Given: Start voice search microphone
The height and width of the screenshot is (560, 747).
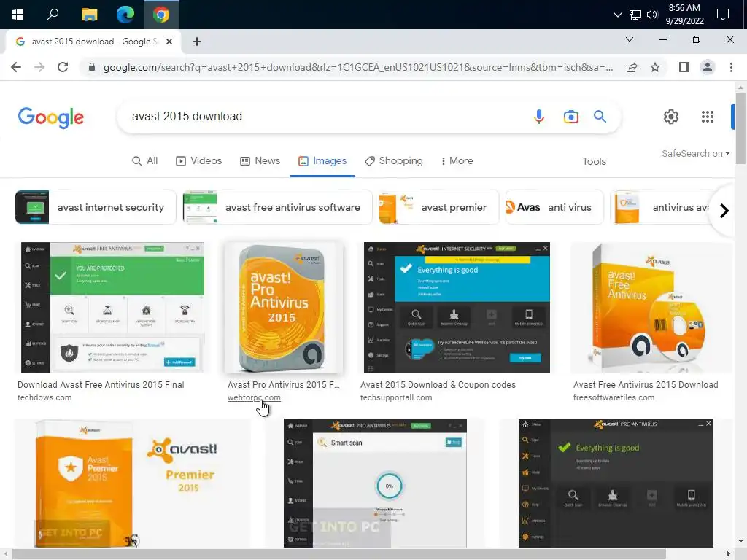Looking at the screenshot, I should (539, 116).
